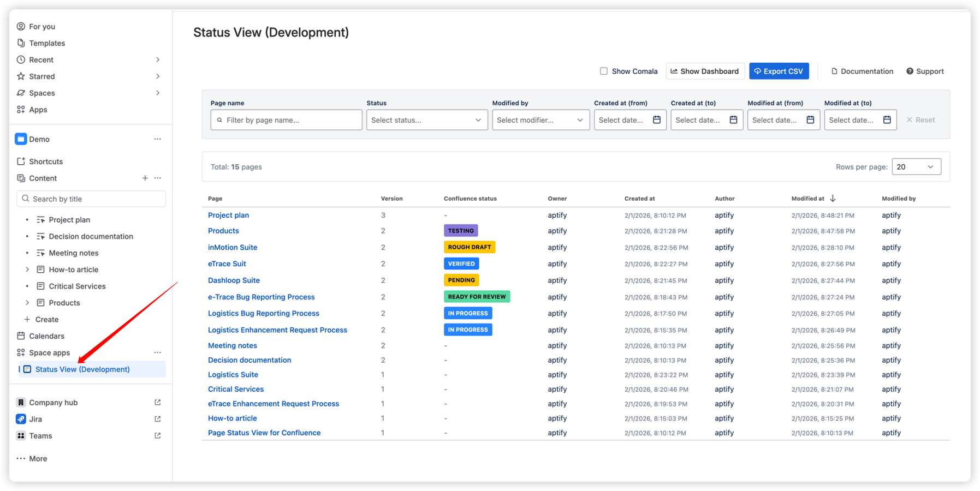Click the READY FOR REVIEW status badge
Viewport: 980px width, 491px height.
click(x=477, y=297)
